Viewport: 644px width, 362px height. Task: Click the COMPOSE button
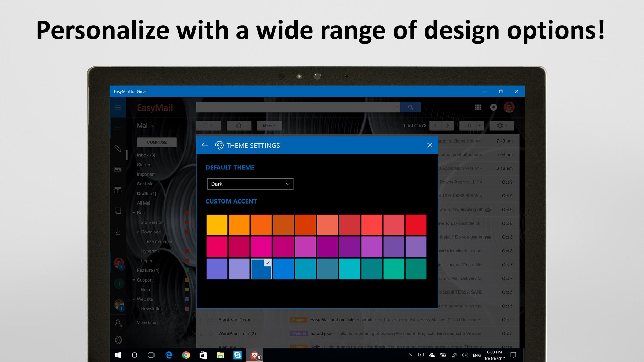tap(157, 142)
